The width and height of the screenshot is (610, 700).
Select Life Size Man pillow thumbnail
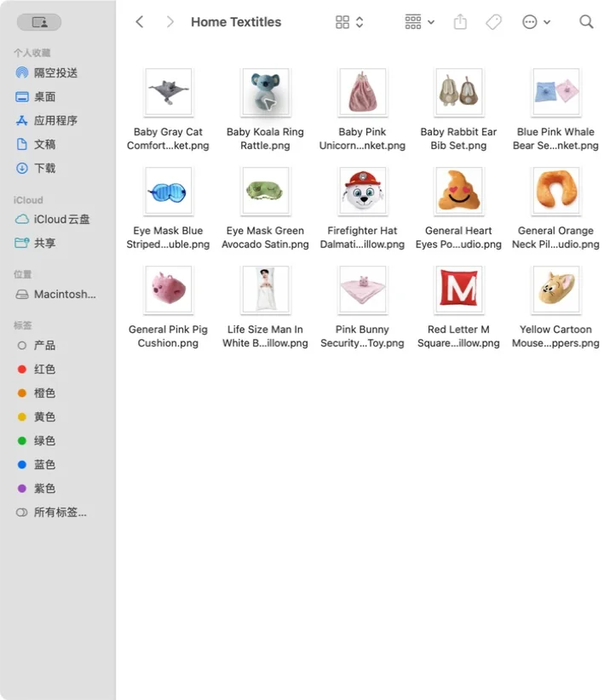tap(265, 290)
